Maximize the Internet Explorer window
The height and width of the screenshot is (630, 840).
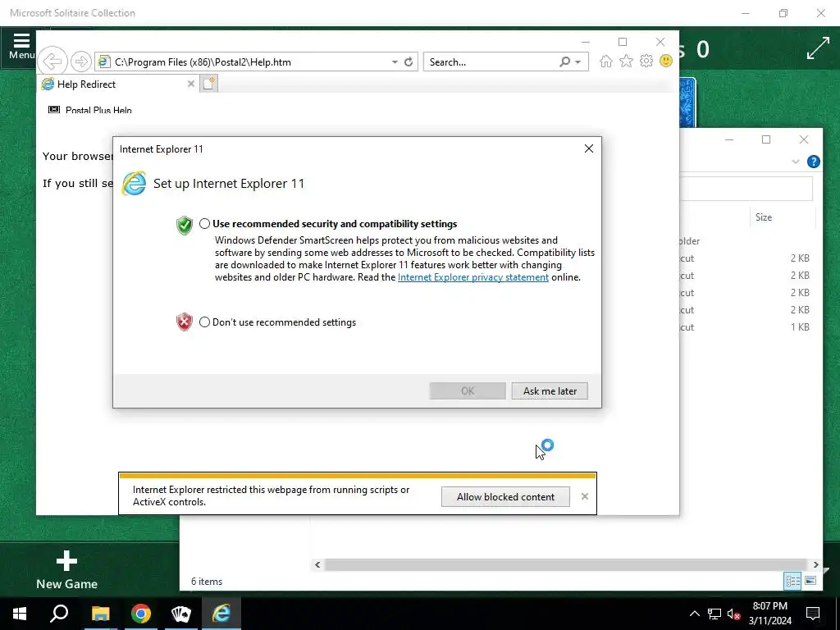pyautogui.click(x=623, y=42)
